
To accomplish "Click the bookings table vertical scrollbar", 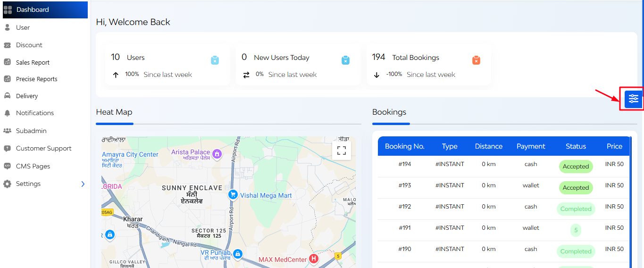I will [x=630, y=202].
